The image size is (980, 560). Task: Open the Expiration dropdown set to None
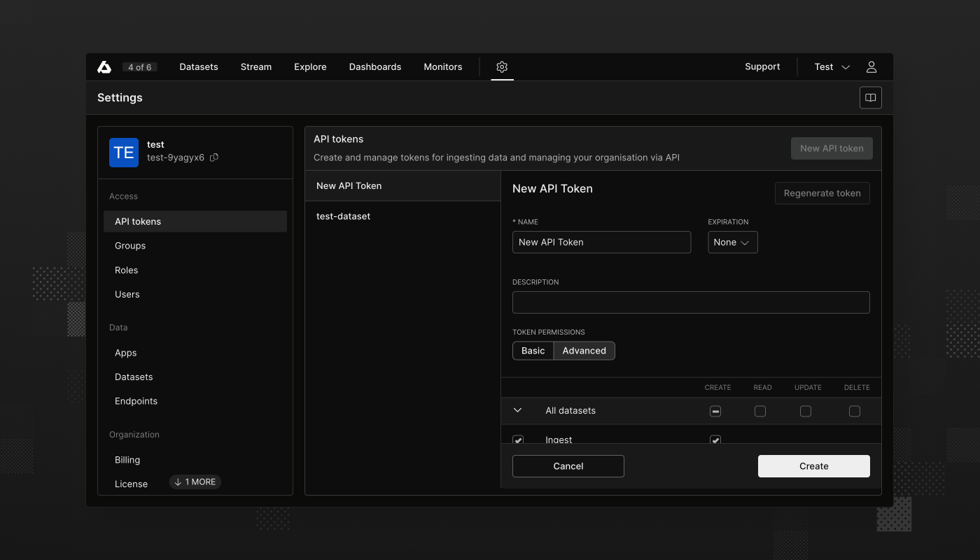pos(732,242)
